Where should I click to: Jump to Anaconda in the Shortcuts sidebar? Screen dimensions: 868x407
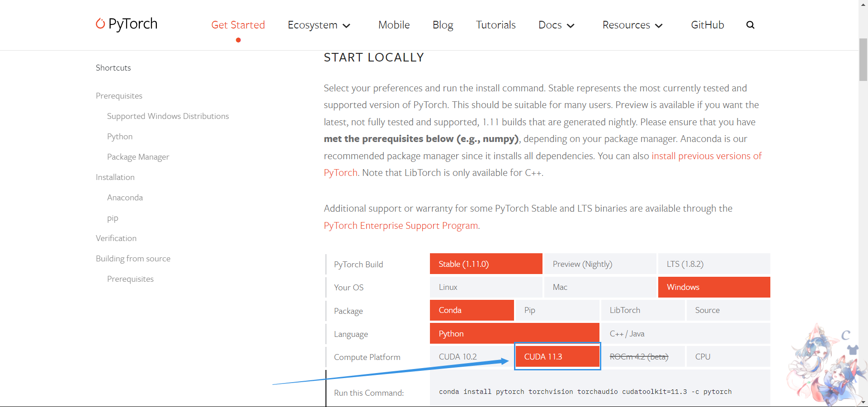pos(125,198)
